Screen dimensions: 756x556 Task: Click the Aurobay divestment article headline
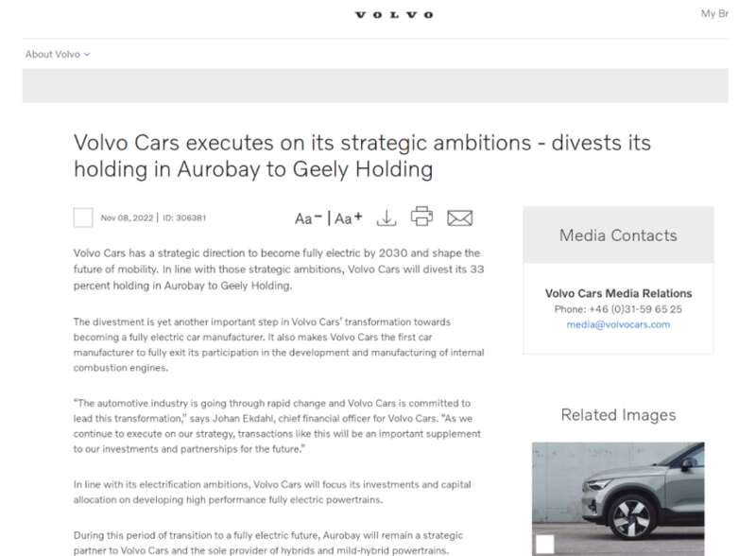tap(362, 156)
